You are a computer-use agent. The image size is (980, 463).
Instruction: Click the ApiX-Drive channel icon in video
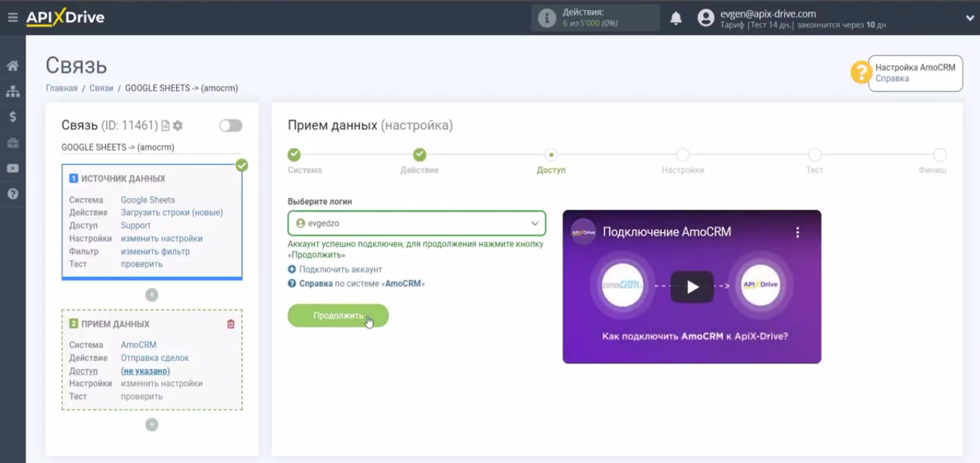click(x=583, y=232)
